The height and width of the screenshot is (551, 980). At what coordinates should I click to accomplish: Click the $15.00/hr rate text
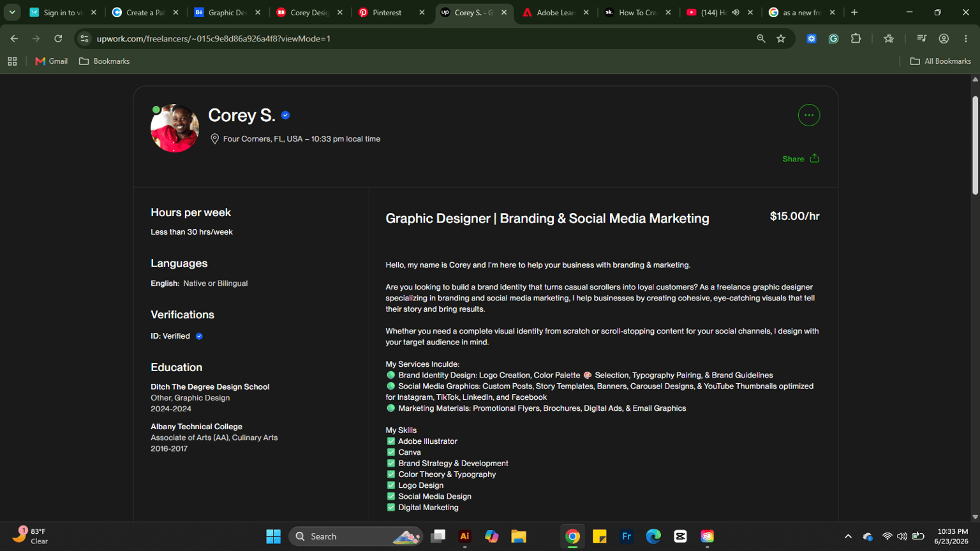coord(794,216)
